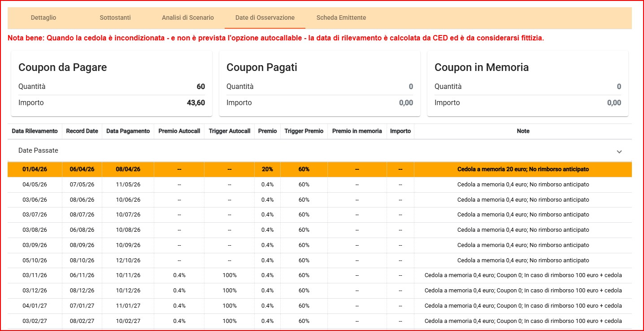Viewport: 644px width, 331px height.
Task: Click the date 04/01/27
Action: point(35,306)
